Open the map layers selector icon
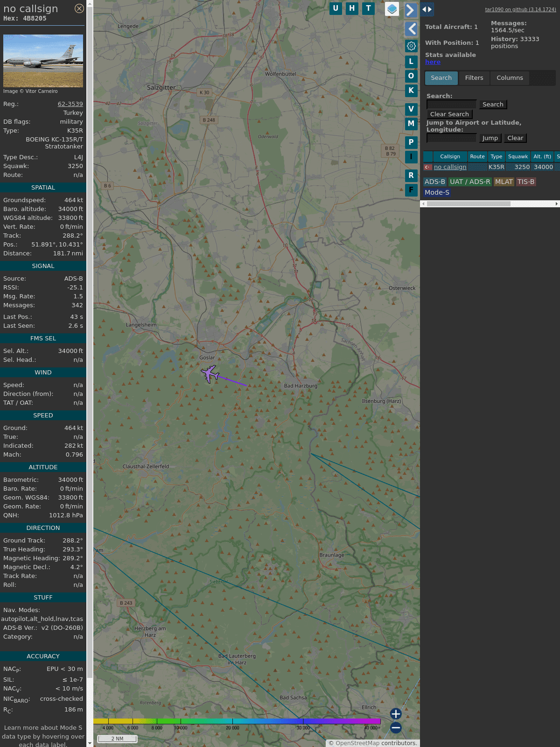 click(392, 9)
